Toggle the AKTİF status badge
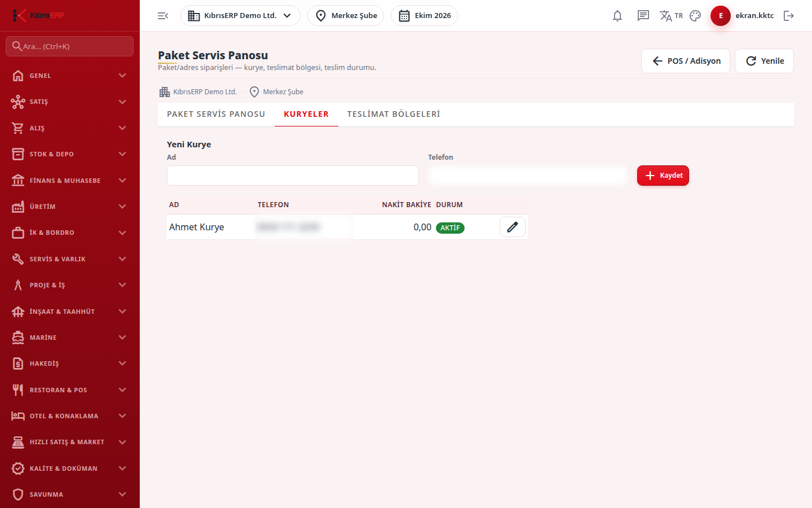Viewport: 812px width, 508px height. (450, 227)
